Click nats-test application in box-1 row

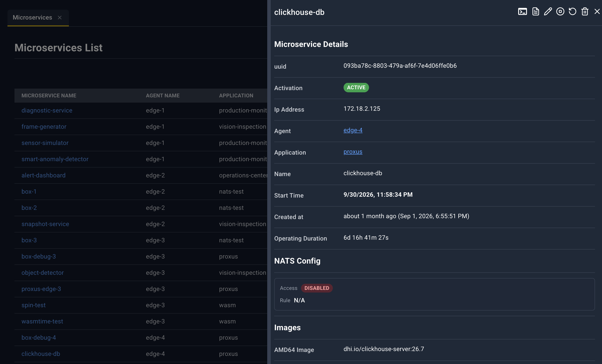click(x=231, y=191)
